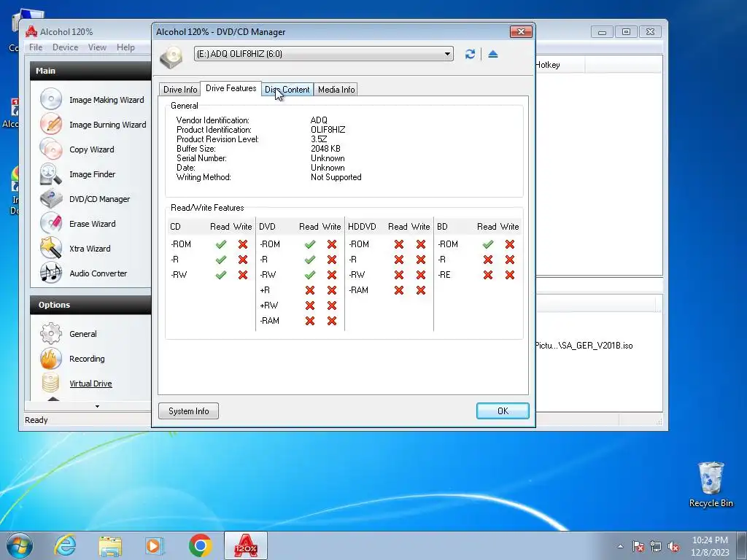Click the Options section header in sidebar
The height and width of the screenshot is (560, 747).
coord(90,305)
